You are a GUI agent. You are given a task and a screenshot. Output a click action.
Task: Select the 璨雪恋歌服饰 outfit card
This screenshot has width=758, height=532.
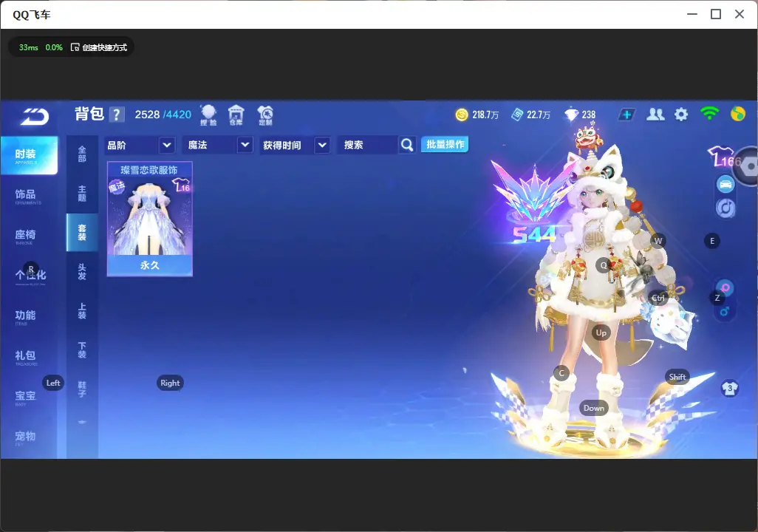point(150,219)
